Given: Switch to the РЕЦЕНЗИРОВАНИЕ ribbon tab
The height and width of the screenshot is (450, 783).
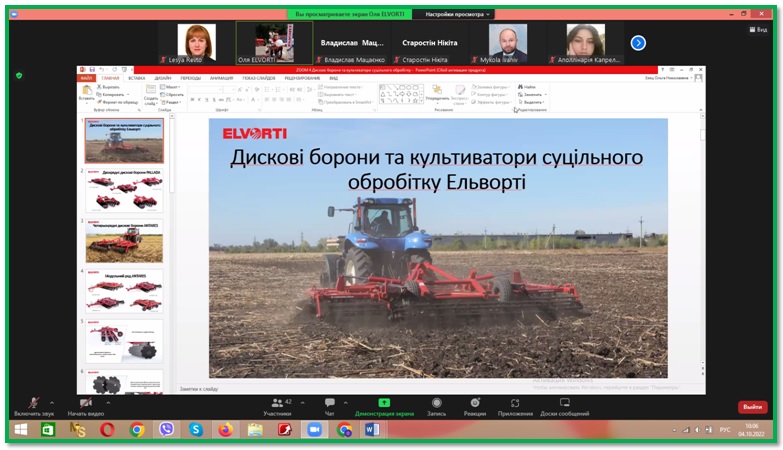Looking at the screenshot, I should tap(302, 78).
